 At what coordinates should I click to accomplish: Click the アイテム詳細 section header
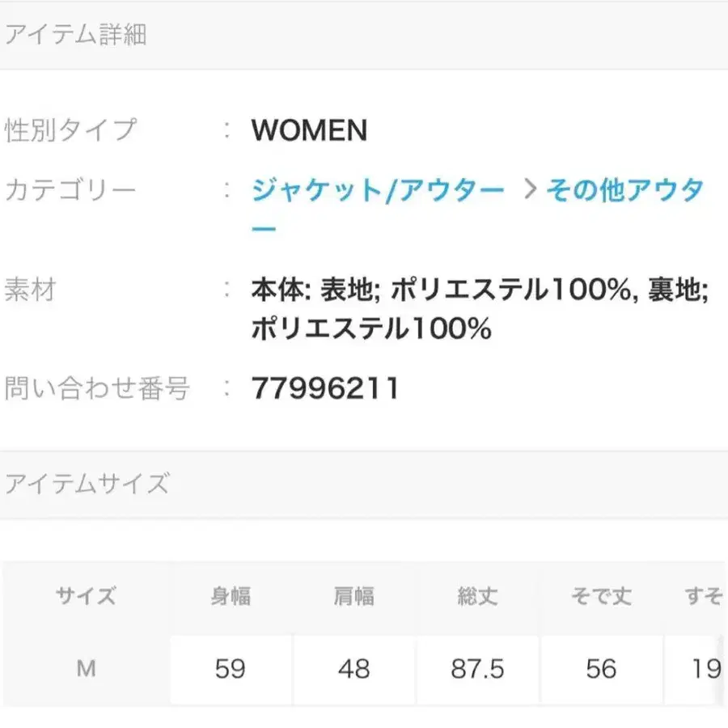coord(76,35)
